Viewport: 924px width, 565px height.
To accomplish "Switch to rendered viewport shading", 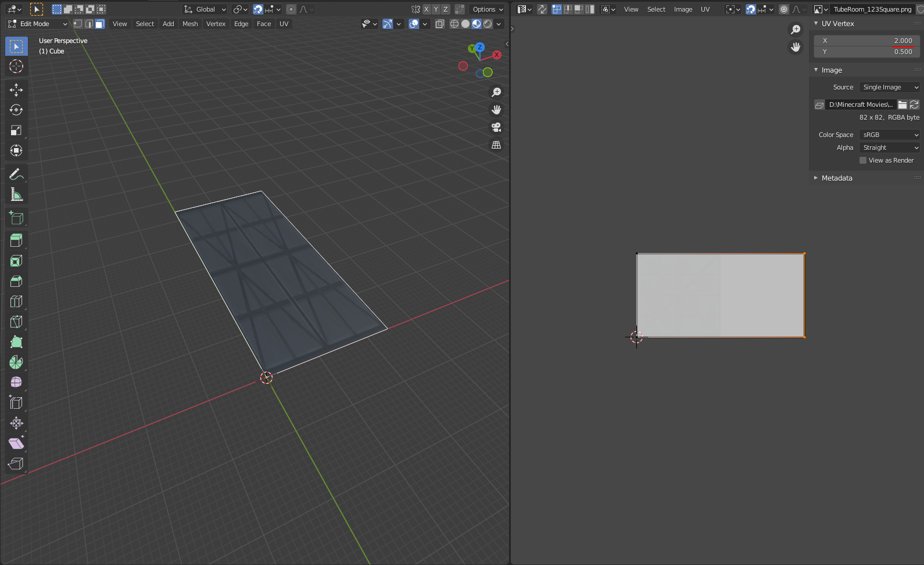I will click(x=488, y=24).
